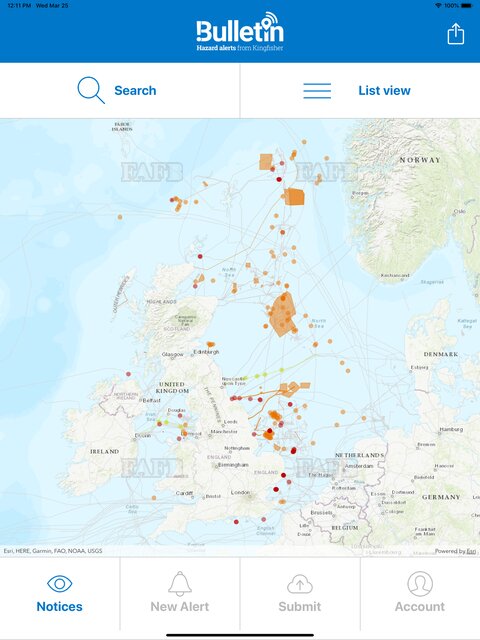Tap the Bulletin logo in the header
480x640 pixels.
click(240, 32)
